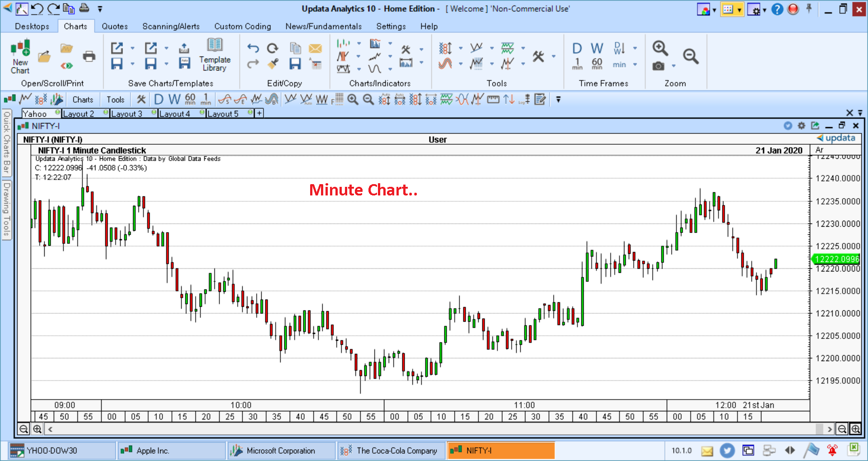Image resolution: width=868 pixels, height=461 pixels.
Task: Click the New Chart icon
Action: tap(20, 57)
